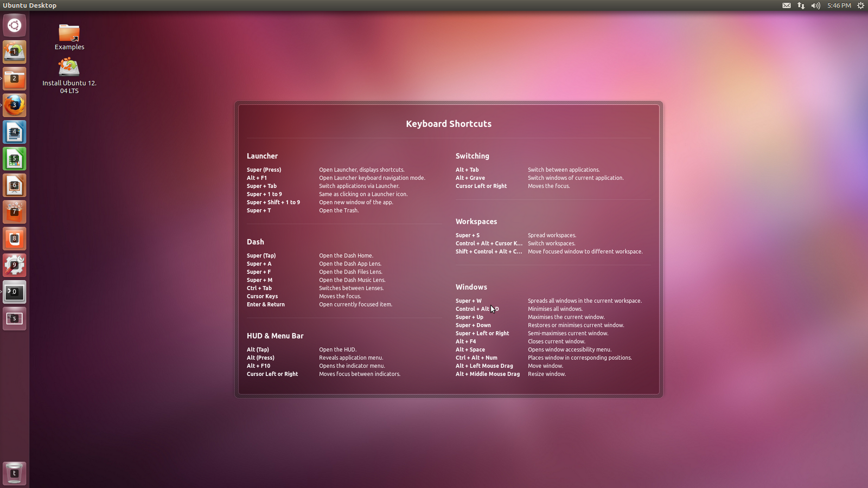Image resolution: width=868 pixels, height=488 pixels.
Task: Open LibreOffice Impress from launcher
Action: (15, 185)
